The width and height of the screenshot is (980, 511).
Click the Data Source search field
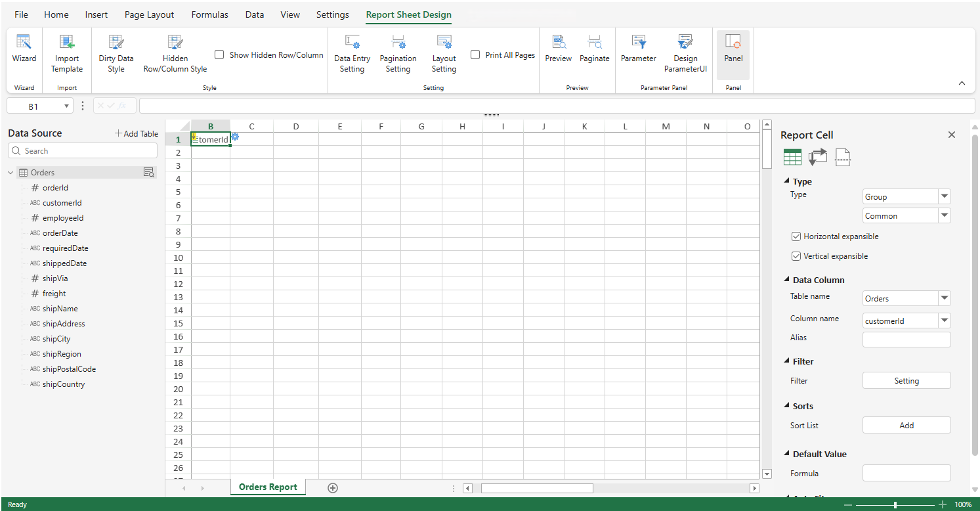[x=83, y=150]
